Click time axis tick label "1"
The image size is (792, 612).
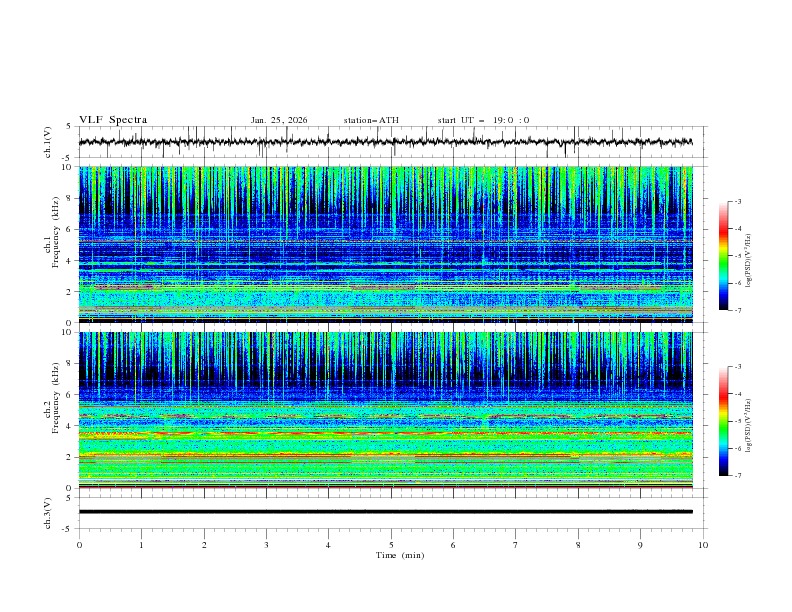141,545
